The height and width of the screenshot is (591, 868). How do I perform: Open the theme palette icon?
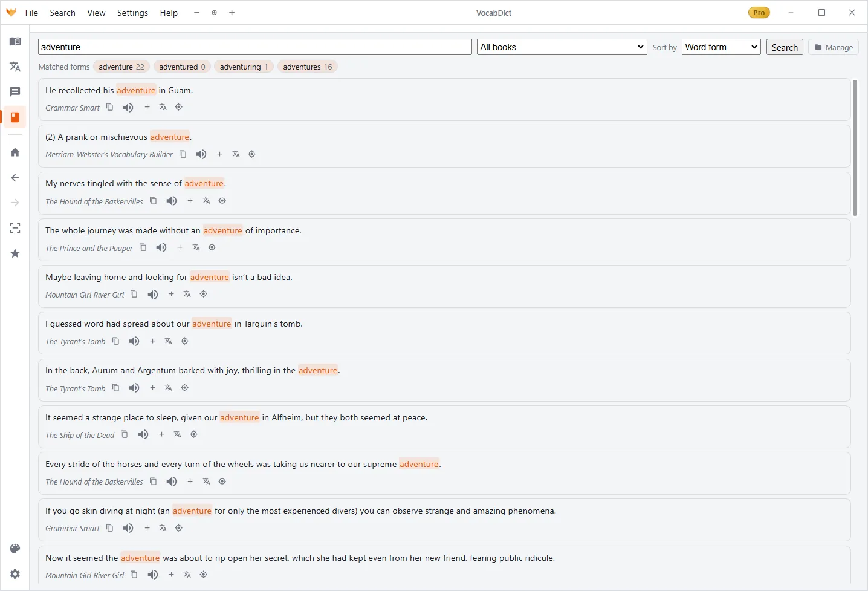(x=15, y=549)
